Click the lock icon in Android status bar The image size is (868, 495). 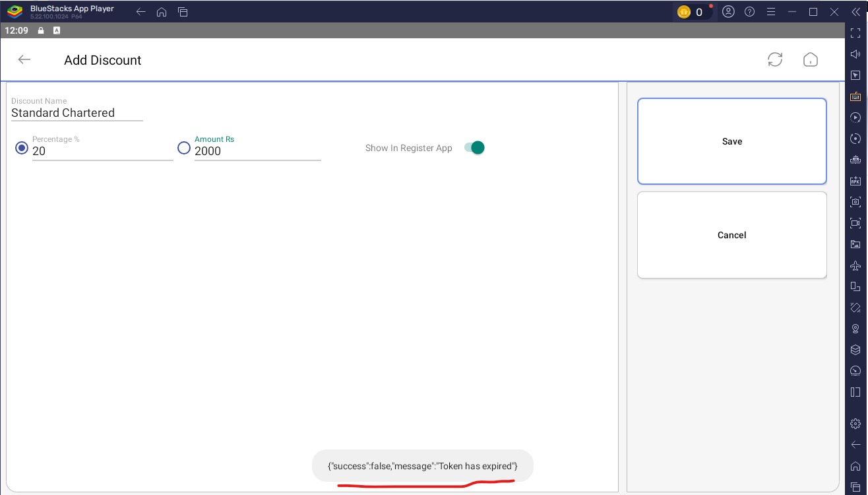pos(41,30)
